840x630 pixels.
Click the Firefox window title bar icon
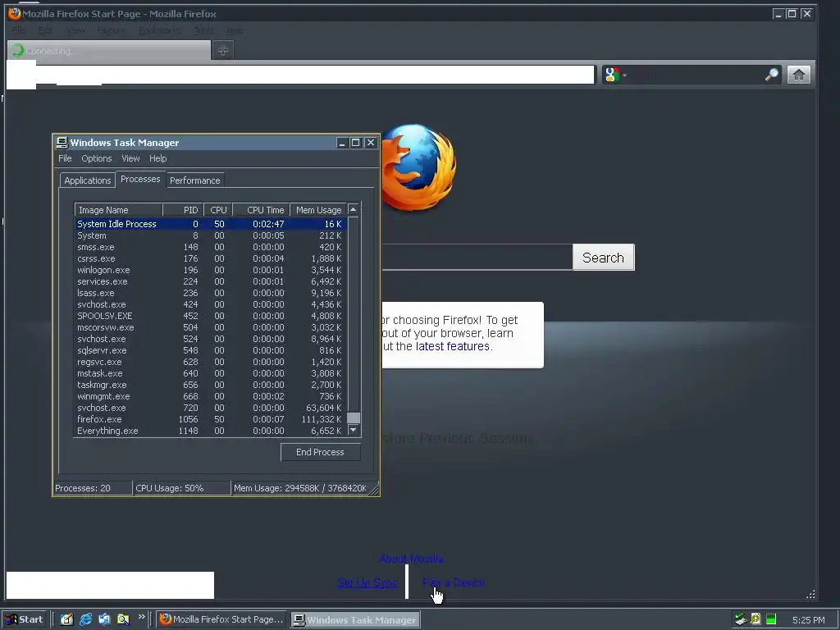coord(15,13)
